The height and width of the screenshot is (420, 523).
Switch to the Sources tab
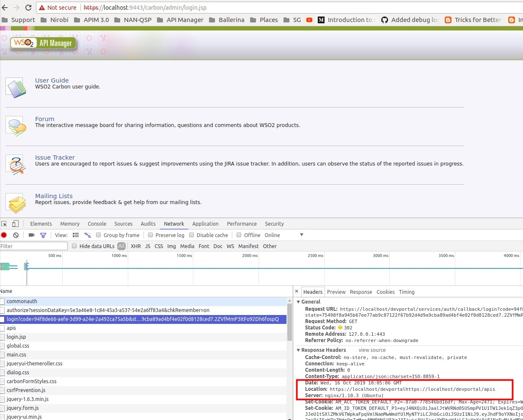click(123, 224)
